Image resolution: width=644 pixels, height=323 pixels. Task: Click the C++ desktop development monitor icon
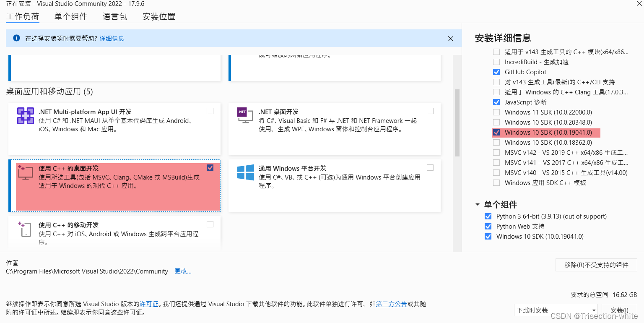coord(26,172)
